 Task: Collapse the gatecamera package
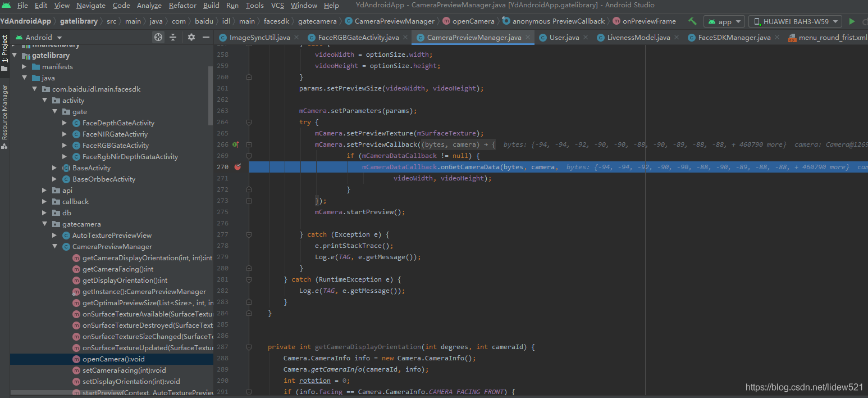coord(44,224)
